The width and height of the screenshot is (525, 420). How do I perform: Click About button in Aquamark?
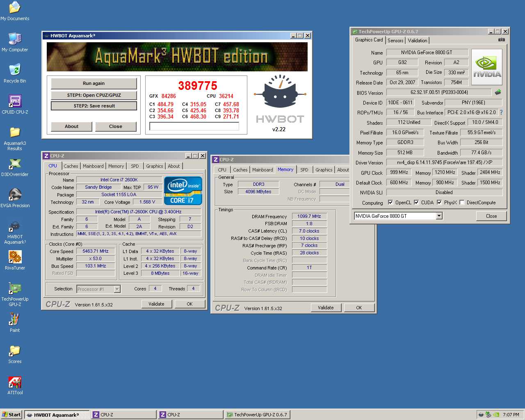(x=72, y=126)
